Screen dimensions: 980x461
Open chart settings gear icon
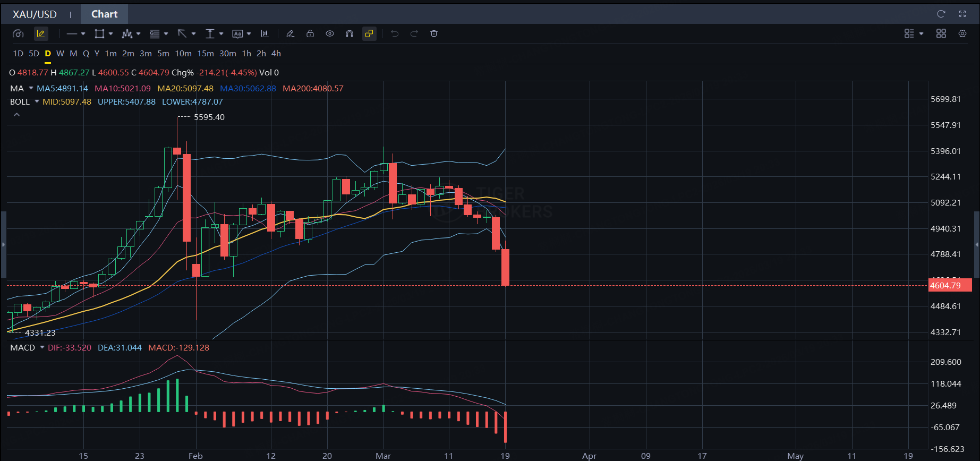coord(962,33)
